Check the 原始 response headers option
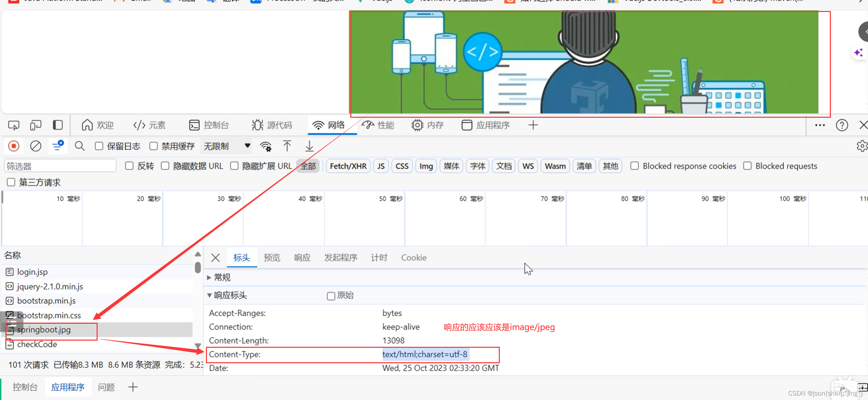868x400 pixels. click(331, 296)
